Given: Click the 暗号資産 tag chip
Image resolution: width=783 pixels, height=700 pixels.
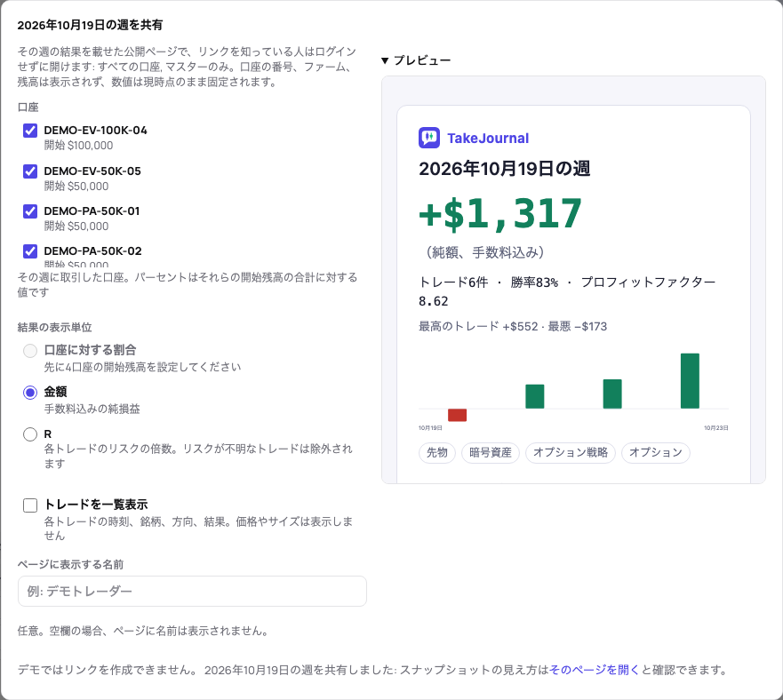Looking at the screenshot, I should (x=491, y=453).
